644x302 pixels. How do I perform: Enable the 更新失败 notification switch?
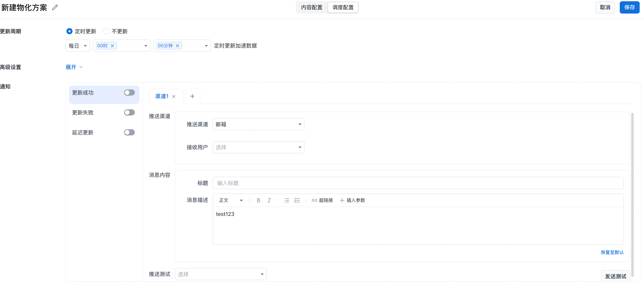(x=129, y=112)
